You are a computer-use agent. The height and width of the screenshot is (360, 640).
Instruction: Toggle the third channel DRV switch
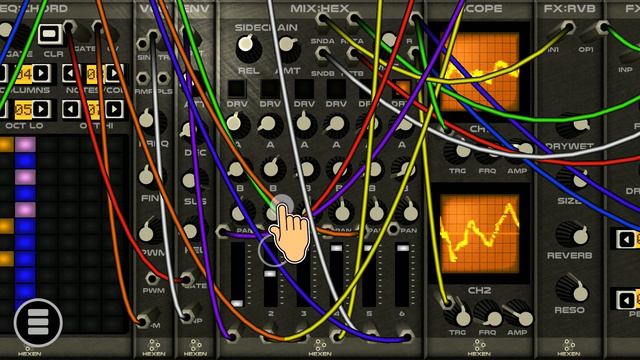pos(304,89)
